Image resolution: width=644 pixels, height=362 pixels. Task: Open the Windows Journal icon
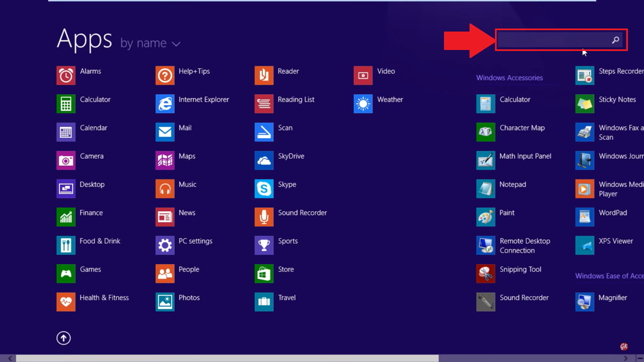coord(585,160)
